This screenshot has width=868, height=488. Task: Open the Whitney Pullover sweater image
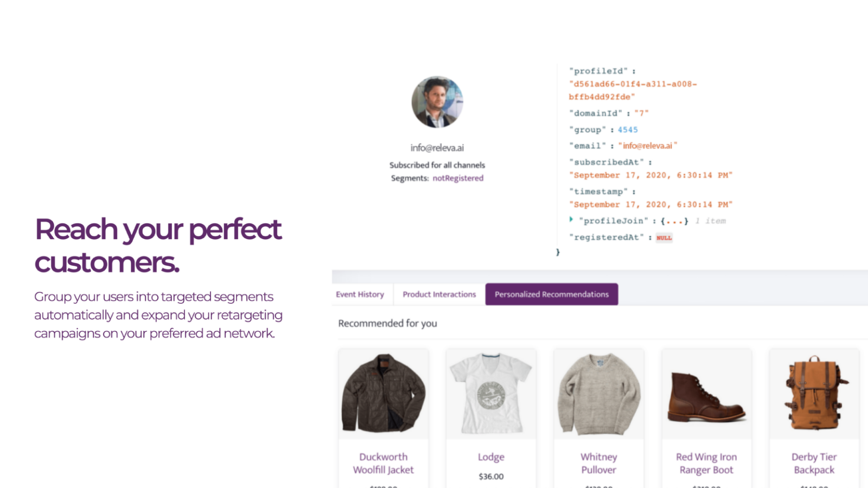(x=599, y=394)
